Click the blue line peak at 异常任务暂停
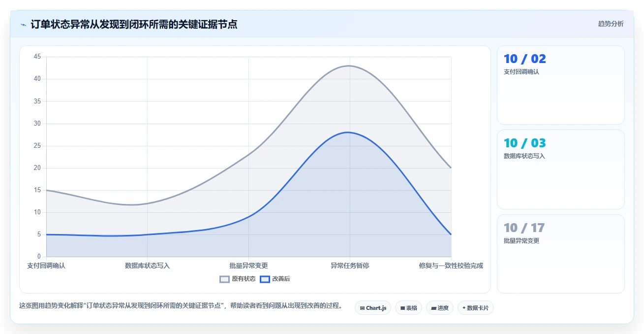 point(350,132)
